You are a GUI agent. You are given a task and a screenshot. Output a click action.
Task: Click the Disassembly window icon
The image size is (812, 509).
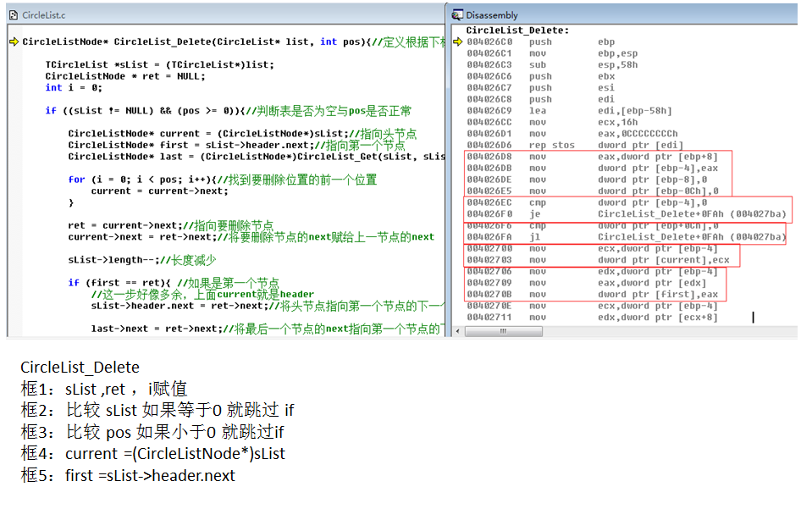click(457, 15)
